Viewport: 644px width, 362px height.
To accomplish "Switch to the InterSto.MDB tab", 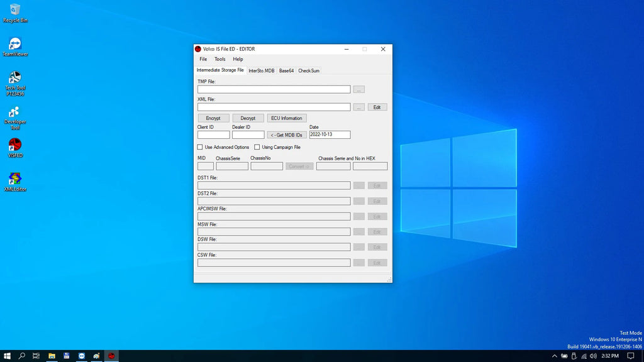I will pos(261,70).
